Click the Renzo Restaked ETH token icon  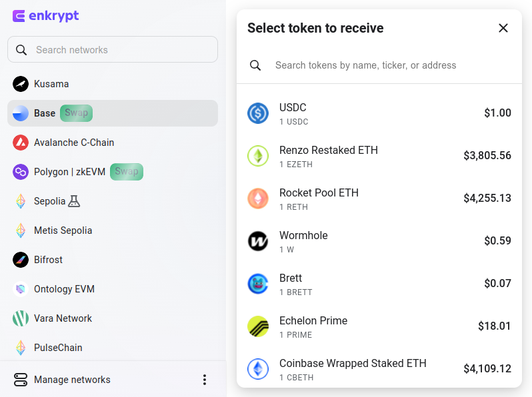click(258, 156)
